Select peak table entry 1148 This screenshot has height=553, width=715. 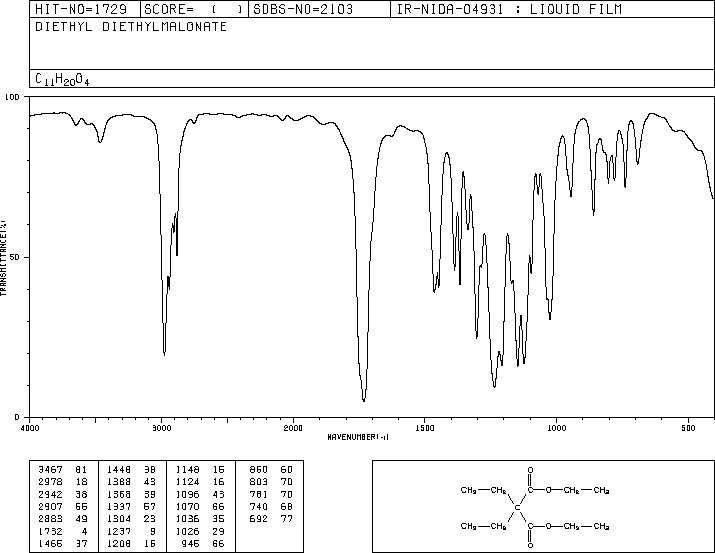click(187, 470)
